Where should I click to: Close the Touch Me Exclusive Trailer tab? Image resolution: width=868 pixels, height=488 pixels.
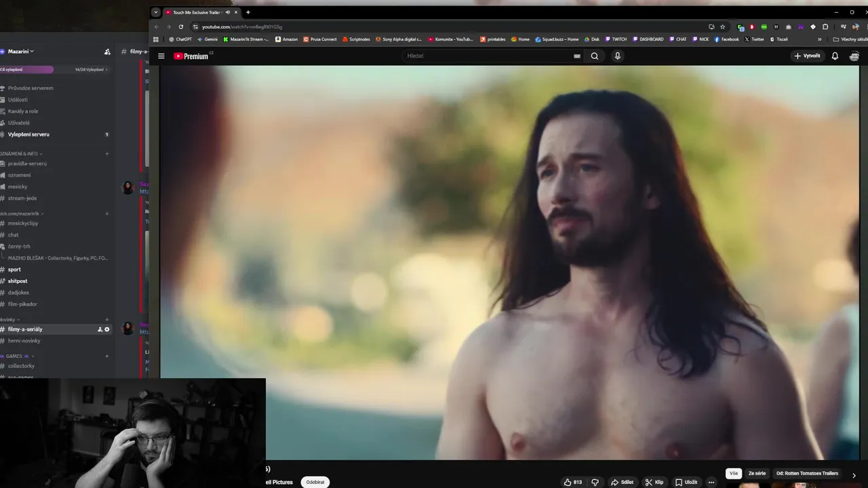click(x=236, y=12)
